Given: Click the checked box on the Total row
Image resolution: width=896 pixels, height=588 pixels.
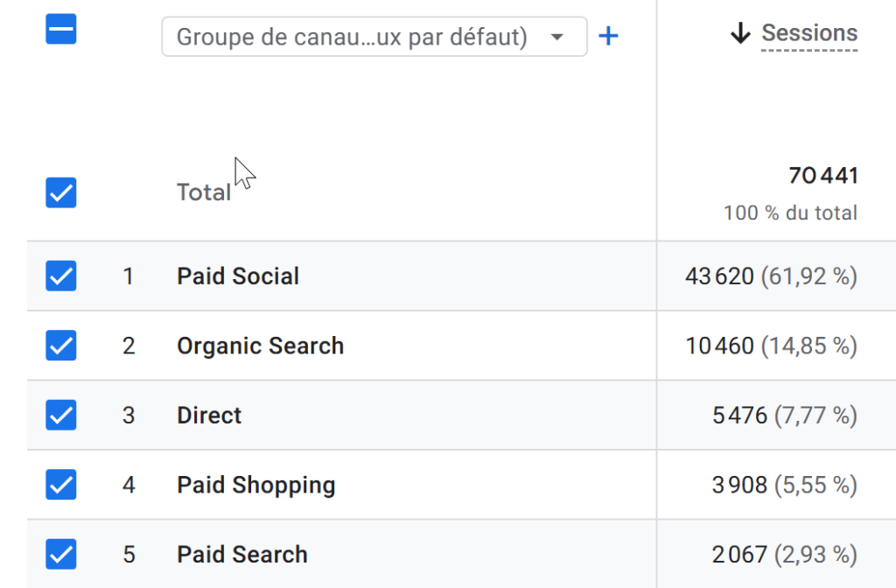Looking at the screenshot, I should pos(60,192).
